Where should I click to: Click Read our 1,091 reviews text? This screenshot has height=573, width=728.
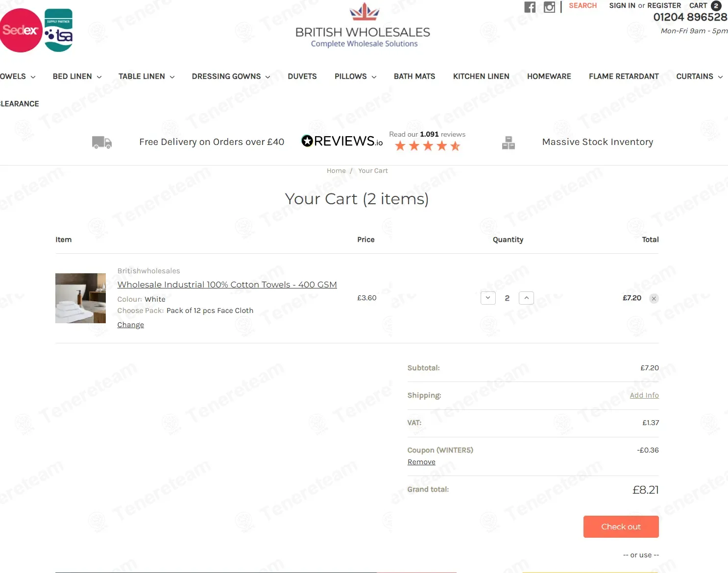point(427,134)
